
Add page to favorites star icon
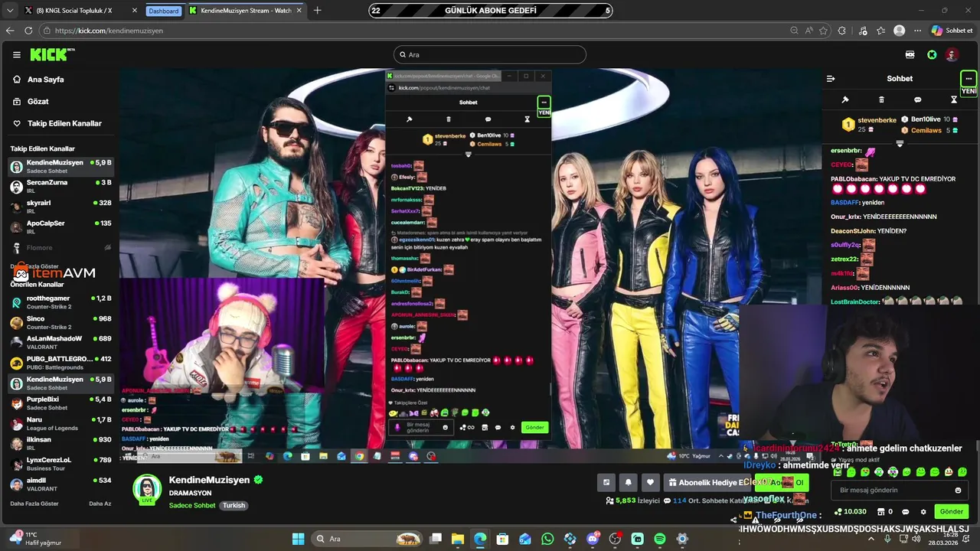pos(823,31)
